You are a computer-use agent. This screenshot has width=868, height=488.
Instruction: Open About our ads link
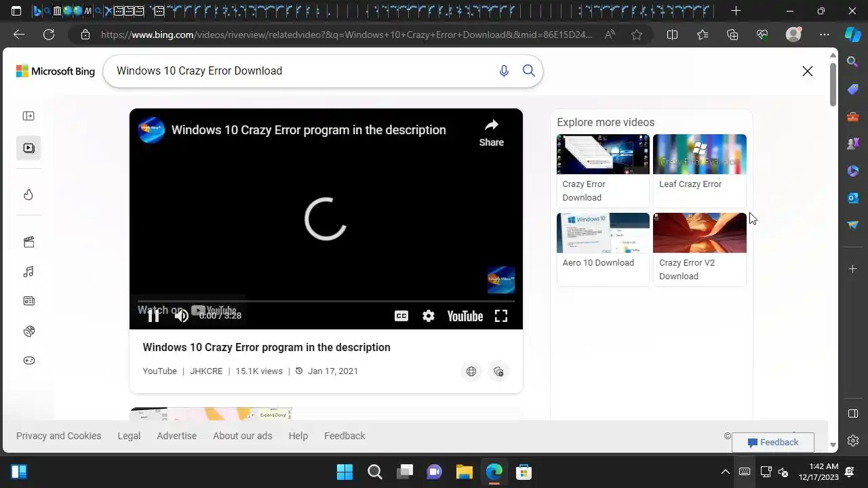tap(243, 436)
